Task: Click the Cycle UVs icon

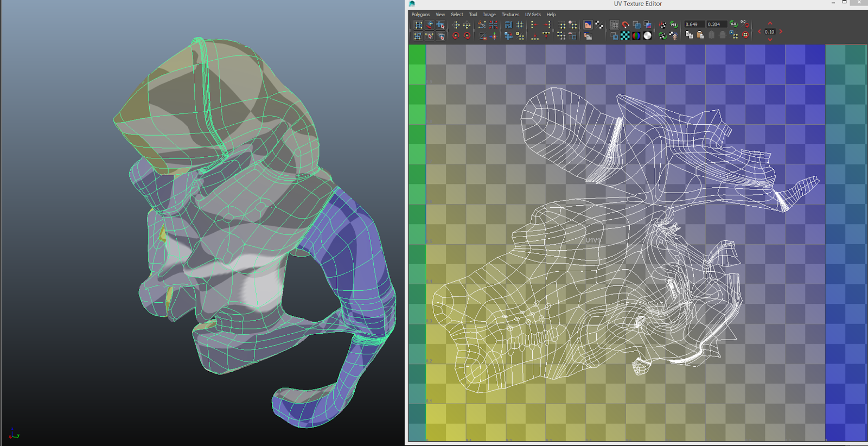Action: click(745, 35)
